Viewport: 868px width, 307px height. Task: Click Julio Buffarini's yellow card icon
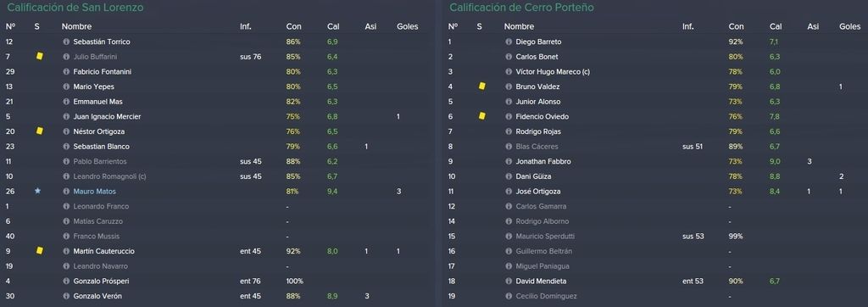(x=39, y=57)
